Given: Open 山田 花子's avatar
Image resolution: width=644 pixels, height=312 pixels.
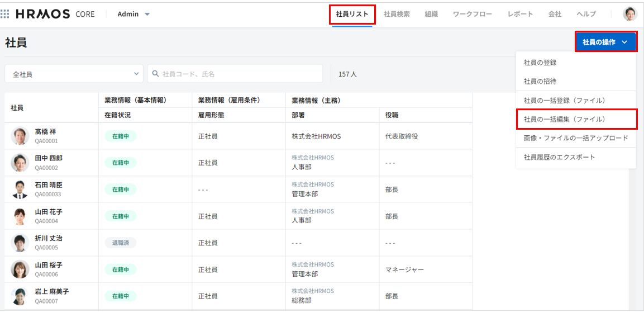Looking at the screenshot, I should (x=20, y=216).
